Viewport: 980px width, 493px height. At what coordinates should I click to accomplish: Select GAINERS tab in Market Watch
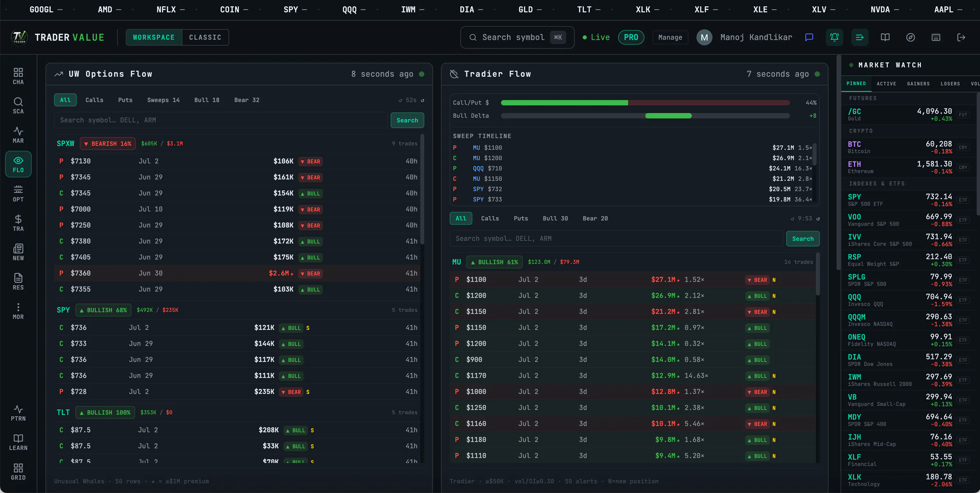coord(918,84)
